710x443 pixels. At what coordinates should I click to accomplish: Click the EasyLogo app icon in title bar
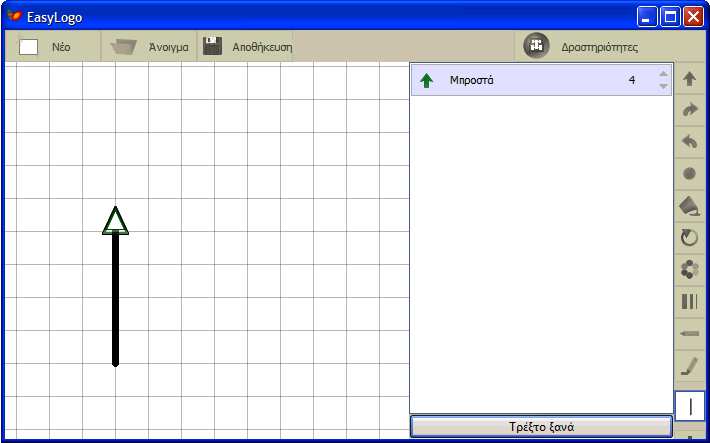14,17
